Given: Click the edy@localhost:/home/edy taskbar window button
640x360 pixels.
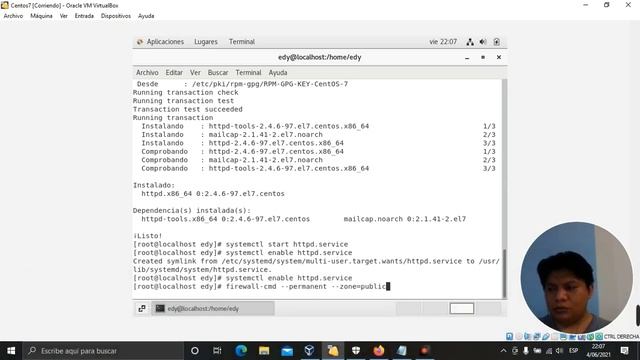Looking at the screenshot, I should pyautogui.click(x=213, y=309).
